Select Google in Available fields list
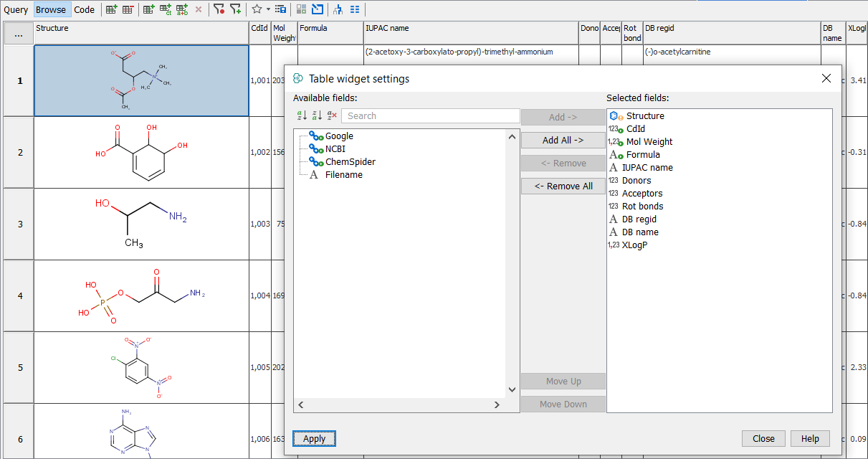 (339, 136)
